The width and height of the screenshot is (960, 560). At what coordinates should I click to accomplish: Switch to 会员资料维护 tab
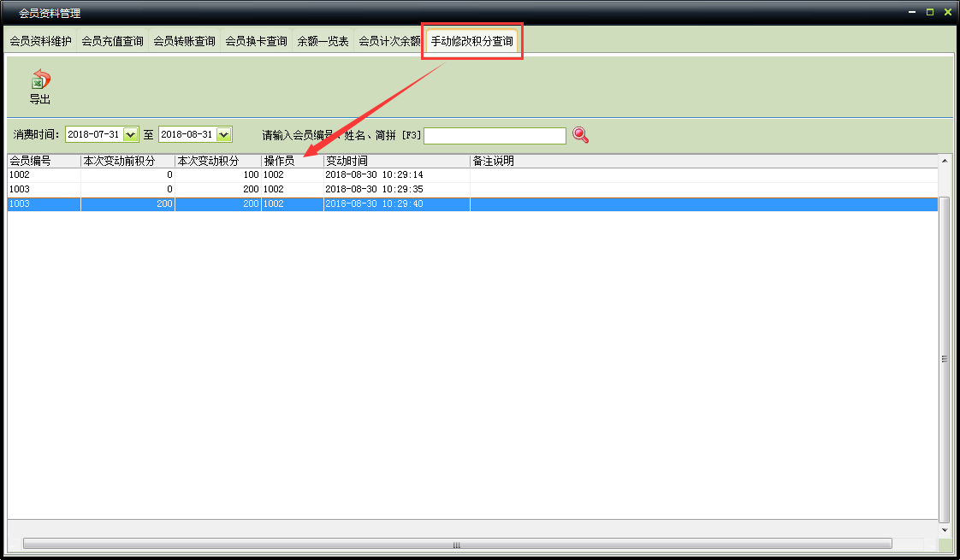point(41,41)
